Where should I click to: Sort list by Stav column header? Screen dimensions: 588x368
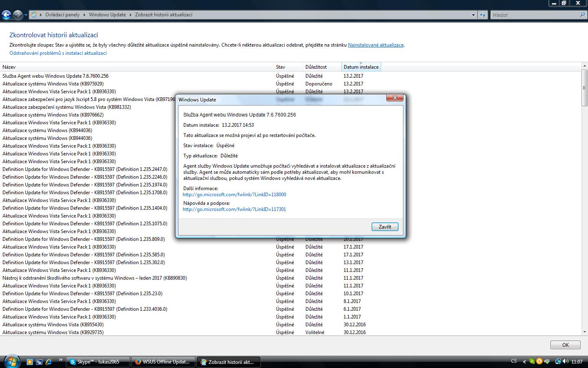point(288,67)
